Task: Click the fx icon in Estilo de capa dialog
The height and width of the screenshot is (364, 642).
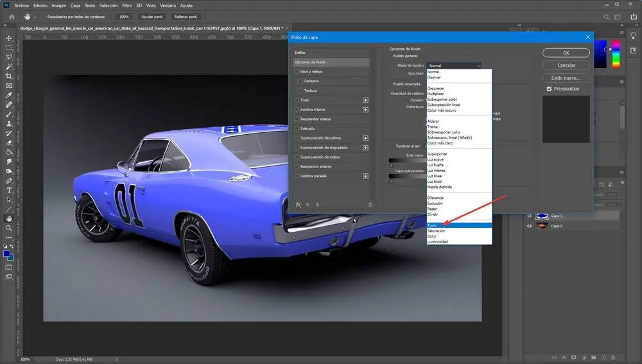Action: [299, 204]
